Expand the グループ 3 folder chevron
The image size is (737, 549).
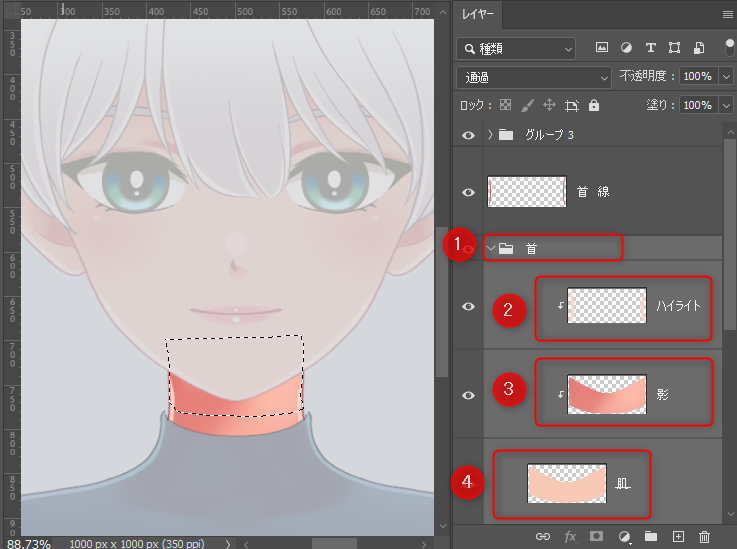(490, 134)
